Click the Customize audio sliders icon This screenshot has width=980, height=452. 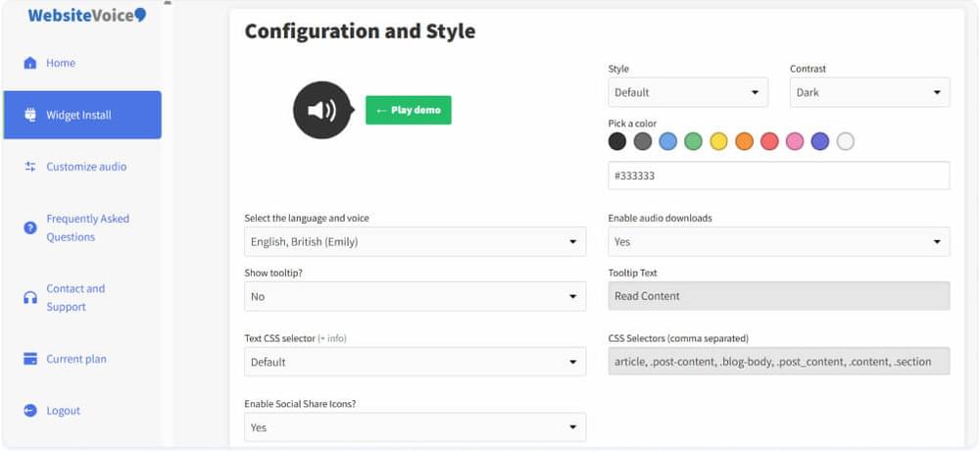30,167
